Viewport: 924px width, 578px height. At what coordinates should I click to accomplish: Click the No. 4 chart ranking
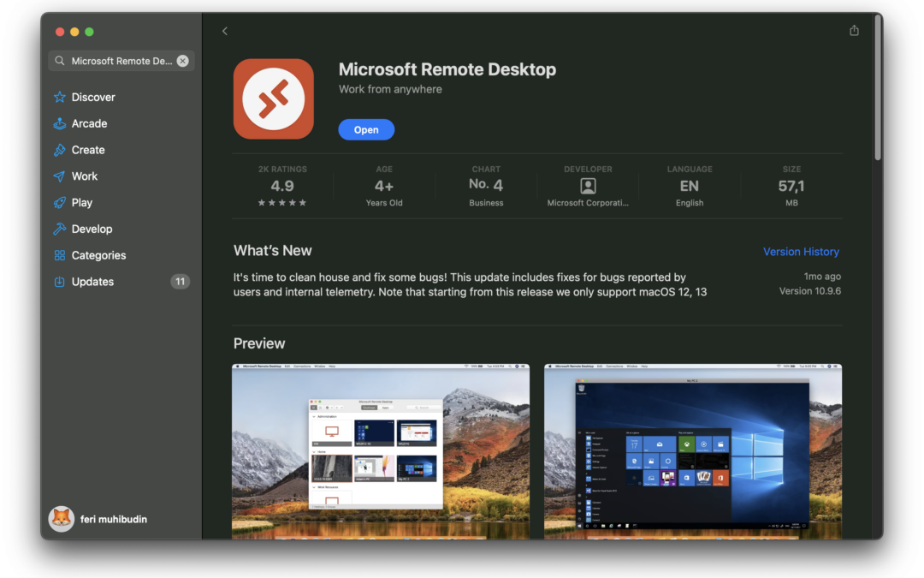tap(486, 185)
